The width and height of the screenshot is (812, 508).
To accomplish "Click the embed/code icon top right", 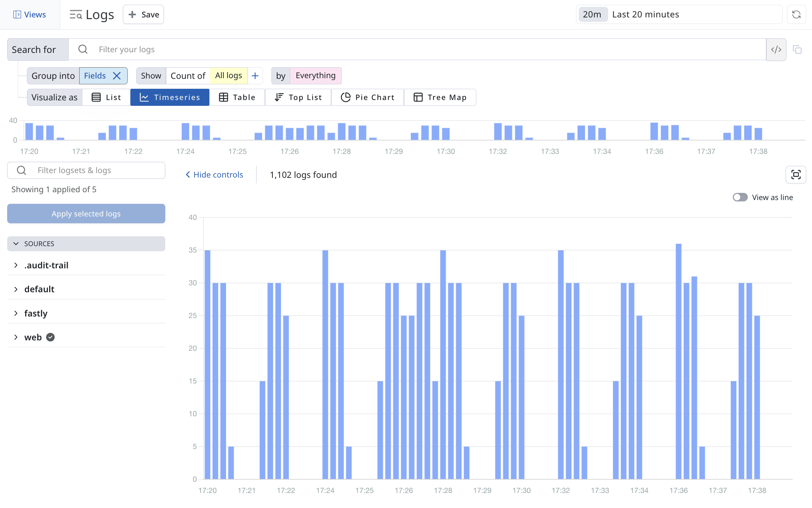I will pyautogui.click(x=776, y=48).
